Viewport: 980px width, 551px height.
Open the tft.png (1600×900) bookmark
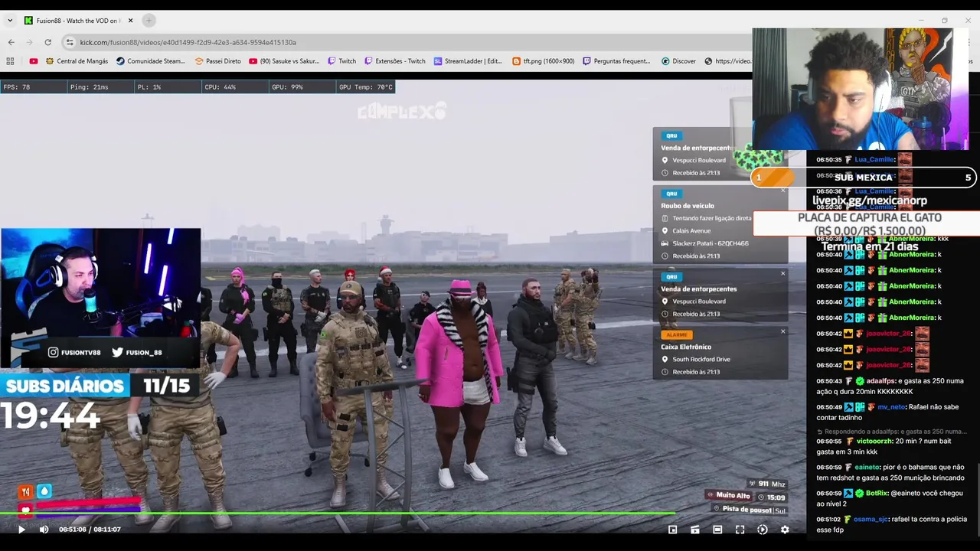[x=544, y=61]
